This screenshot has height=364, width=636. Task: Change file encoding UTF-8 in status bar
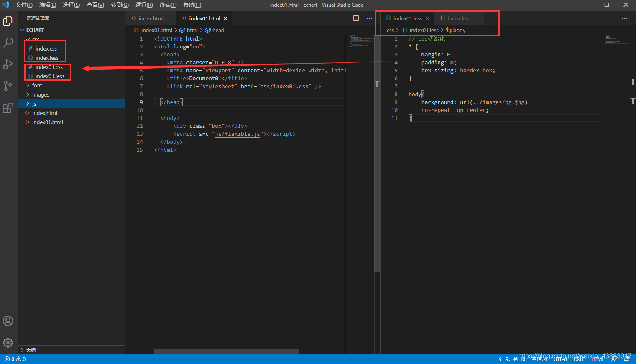[x=560, y=359]
